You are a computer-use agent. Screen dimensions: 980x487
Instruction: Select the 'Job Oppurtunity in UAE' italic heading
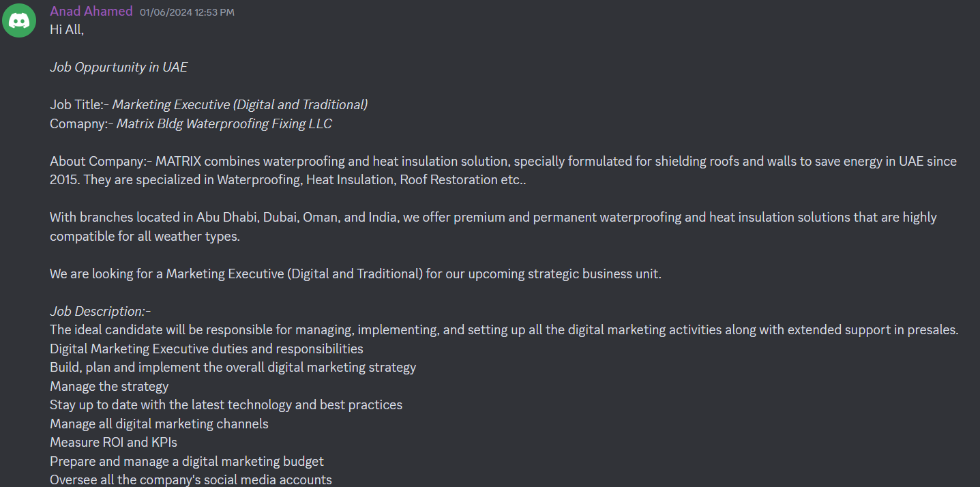tap(119, 68)
